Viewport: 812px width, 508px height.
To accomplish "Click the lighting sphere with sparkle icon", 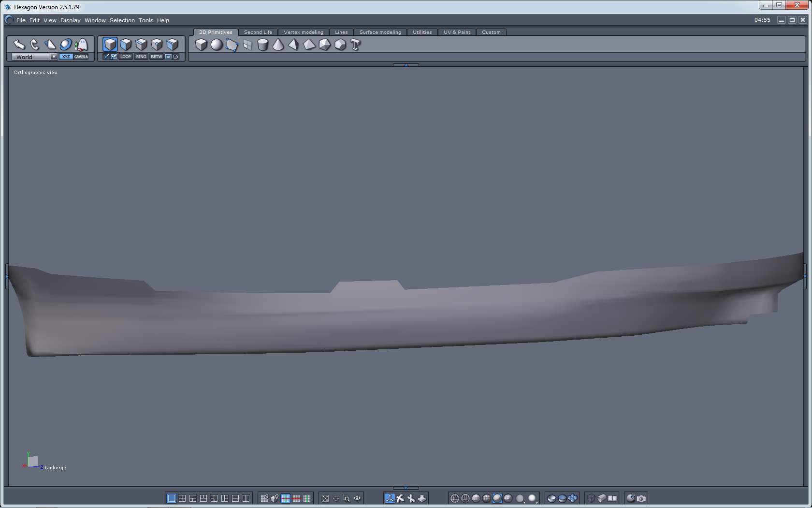I will pyautogui.click(x=631, y=498).
